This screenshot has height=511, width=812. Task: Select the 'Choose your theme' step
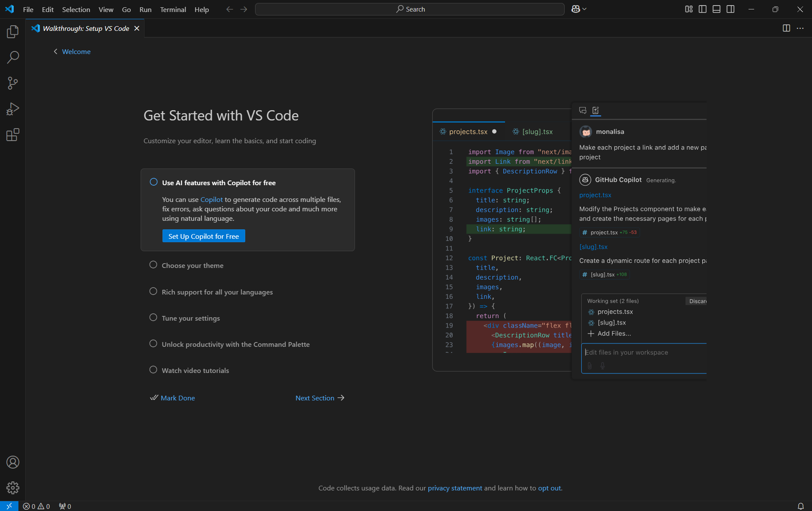tap(192, 265)
